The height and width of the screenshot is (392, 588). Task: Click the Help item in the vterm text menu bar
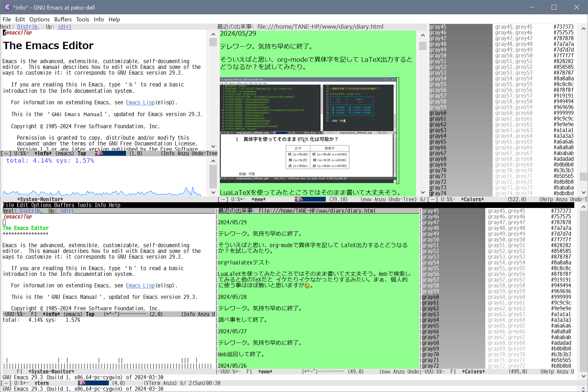(x=114, y=205)
